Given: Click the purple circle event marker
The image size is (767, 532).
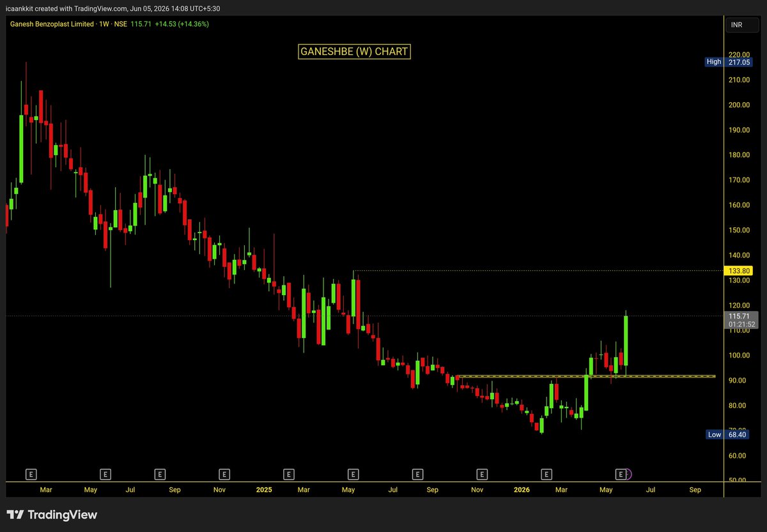Looking at the screenshot, I should (628, 474).
